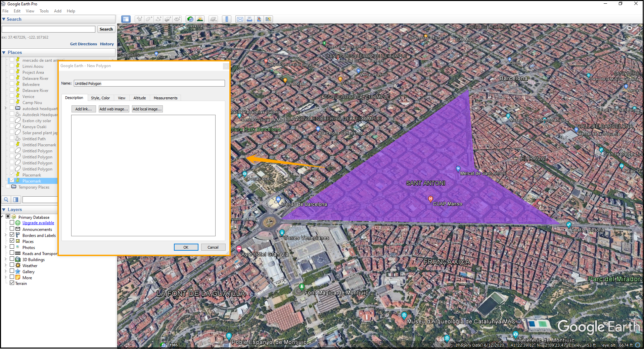644x349 pixels.
Task: Select the Ayre Hotel Gran Via marker
Action: coord(239,249)
